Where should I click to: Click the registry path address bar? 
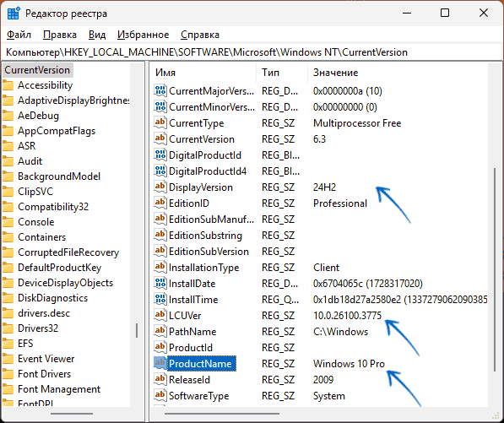pos(252,52)
